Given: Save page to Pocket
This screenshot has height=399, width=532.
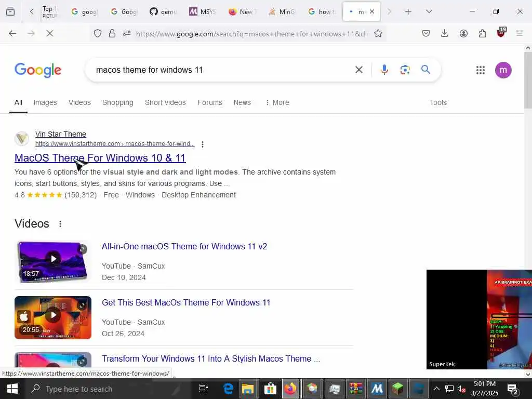Looking at the screenshot, I should click(x=426, y=33).
